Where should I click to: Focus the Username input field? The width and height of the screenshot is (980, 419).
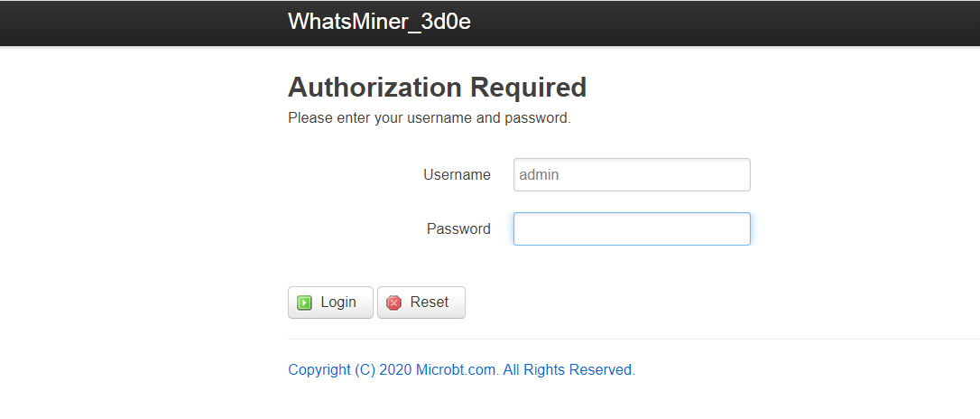pyautogui.click(x=632, y=174)
